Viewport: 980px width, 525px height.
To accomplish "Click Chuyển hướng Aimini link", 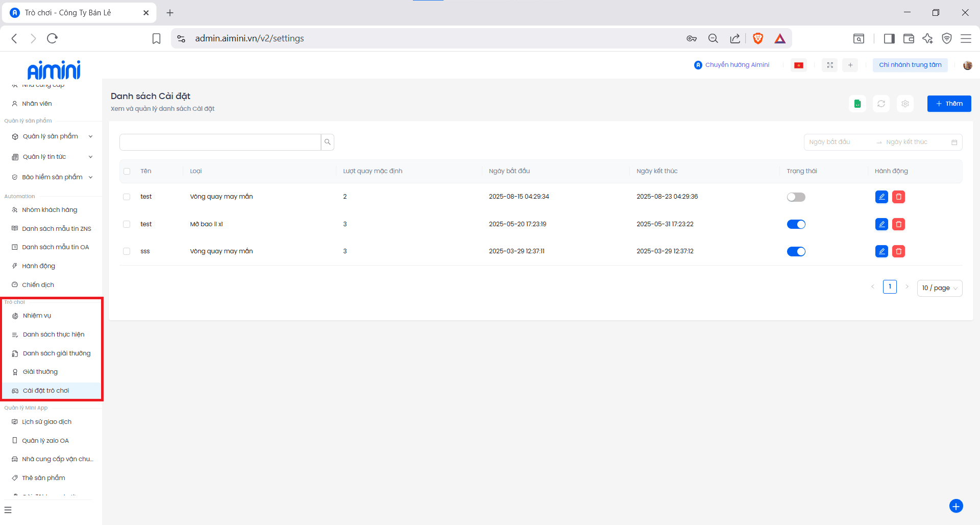I will coord(732,65).
